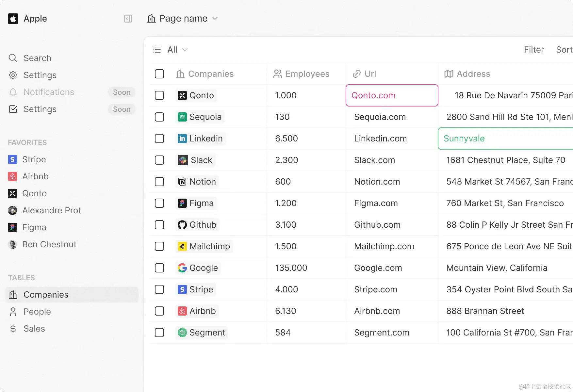
Task: Click the Airbnb icon in Favorites
Action: [x=12, y=176]
